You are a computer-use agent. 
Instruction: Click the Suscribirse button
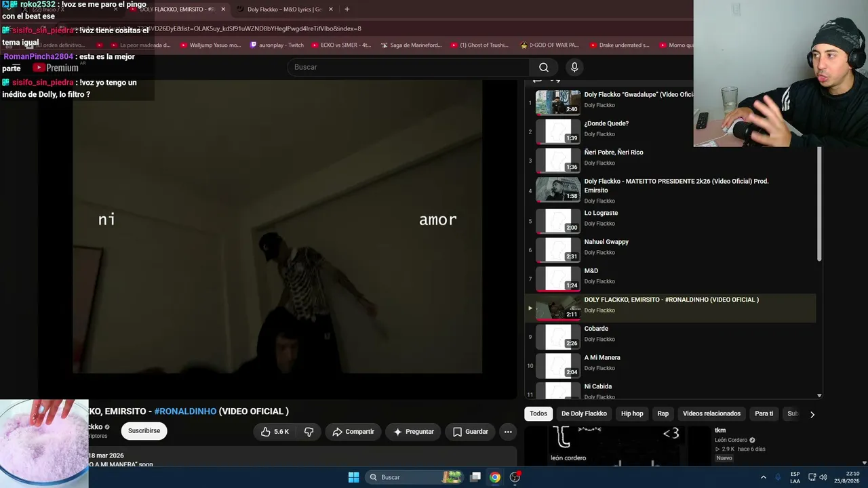point(144,431)
